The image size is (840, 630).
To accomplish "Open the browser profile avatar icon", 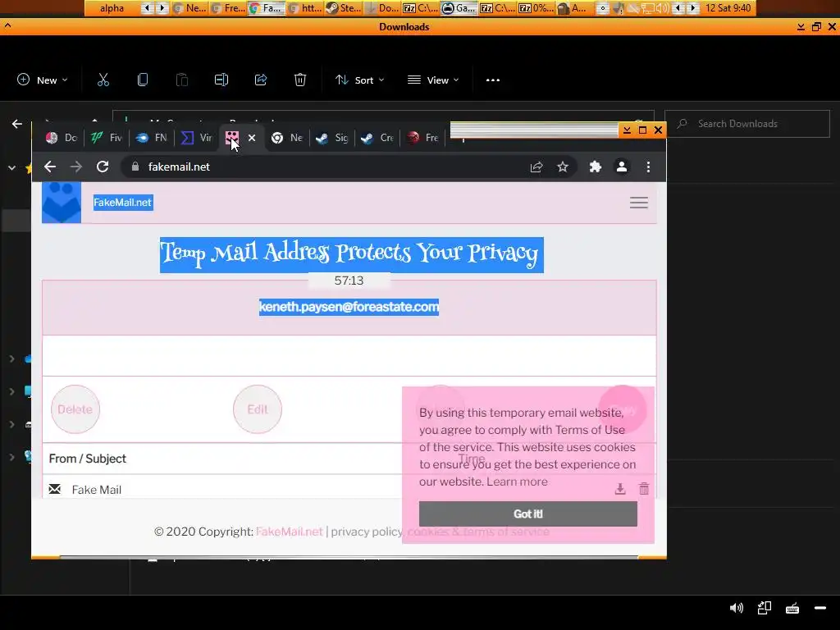I will (622, 167).
